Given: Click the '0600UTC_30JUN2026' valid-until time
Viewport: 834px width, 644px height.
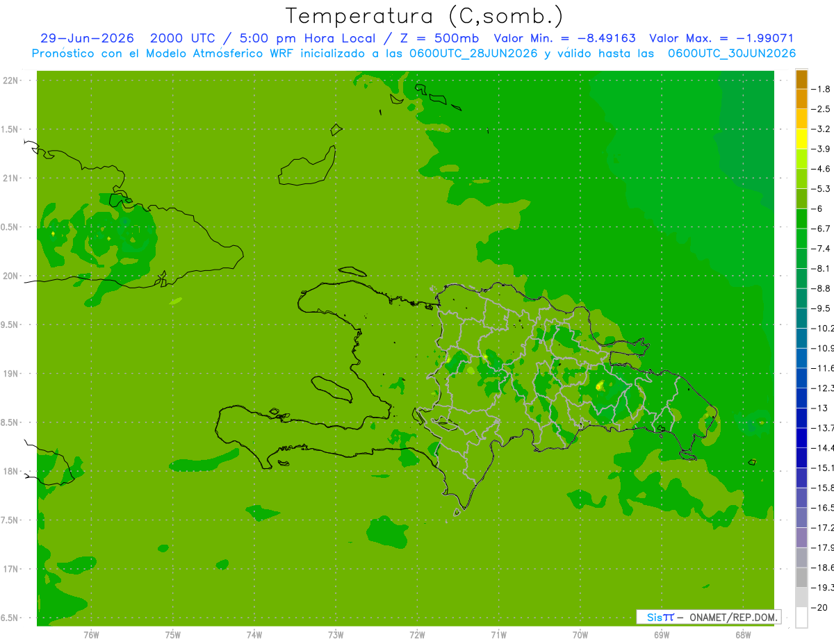Looking at the screenshot, I should coord(732,53).
